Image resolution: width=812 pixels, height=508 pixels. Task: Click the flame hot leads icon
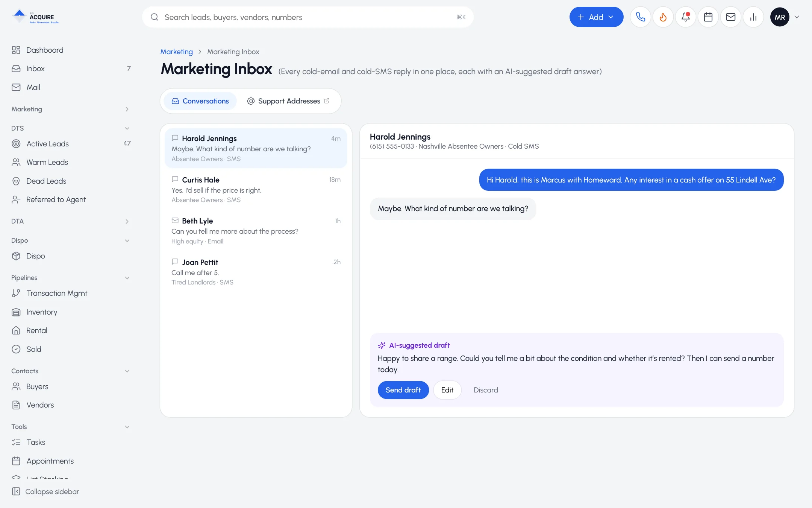[663, 17]
